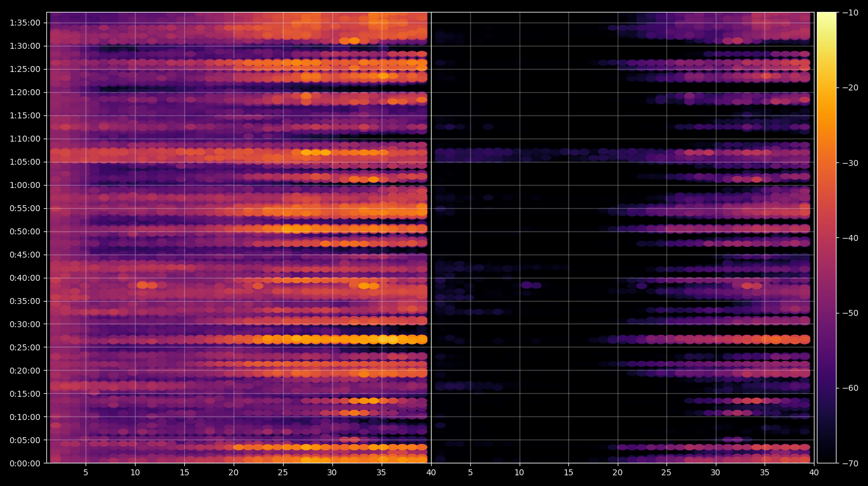Screen dimensions: 868x486
Task: Click x-axis label 5 under right heatmap
Action: point(470,473)
